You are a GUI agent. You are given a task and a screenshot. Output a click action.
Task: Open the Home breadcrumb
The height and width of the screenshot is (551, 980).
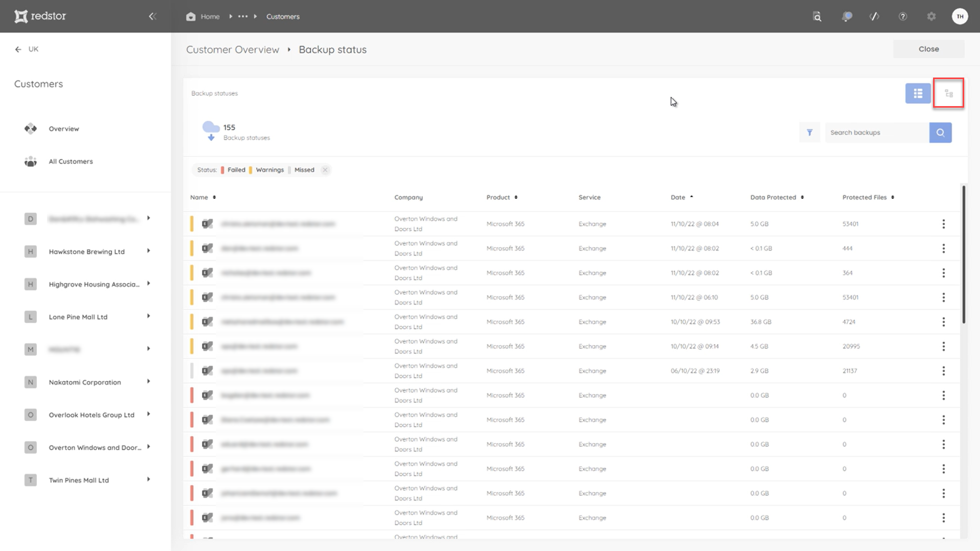click(203, 16)
